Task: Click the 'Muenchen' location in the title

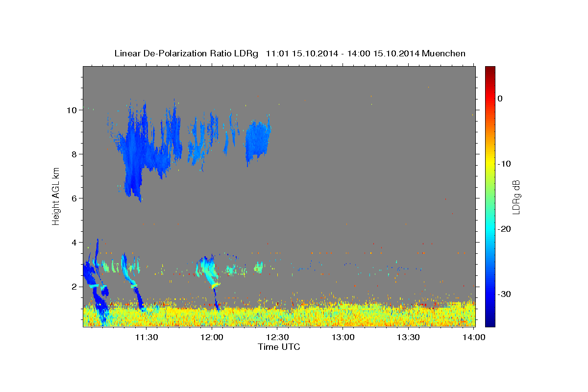Action: pyautogui.click(x=443, y=53)
